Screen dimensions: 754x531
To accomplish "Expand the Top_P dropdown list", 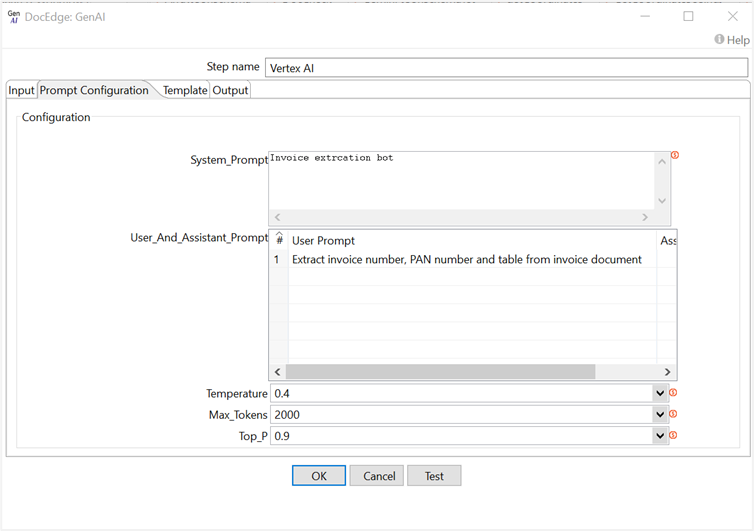I will tap(660, 436).
